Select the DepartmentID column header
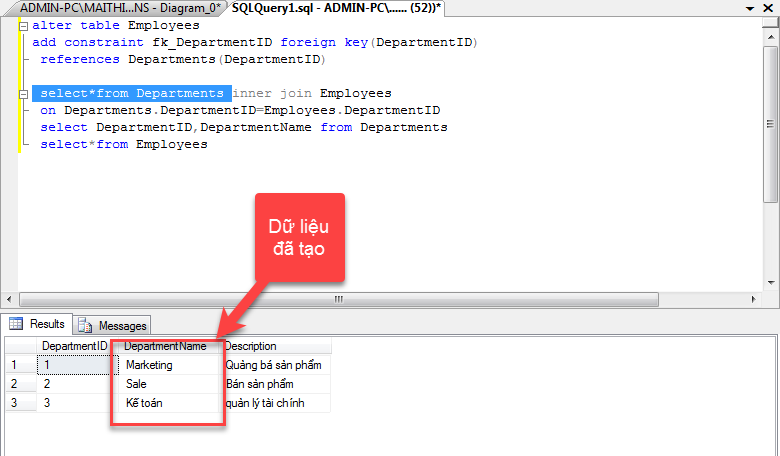 pos(74,346)
